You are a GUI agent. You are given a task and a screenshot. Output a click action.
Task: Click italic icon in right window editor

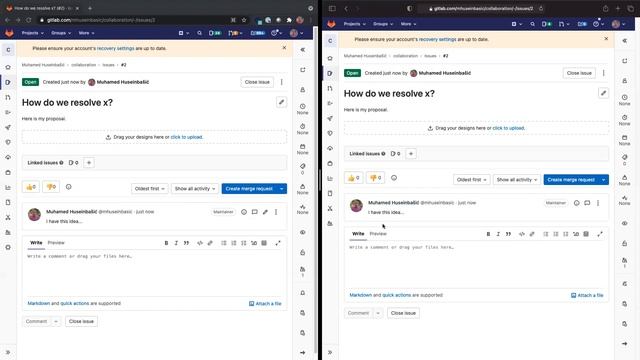tap(498, 234)
